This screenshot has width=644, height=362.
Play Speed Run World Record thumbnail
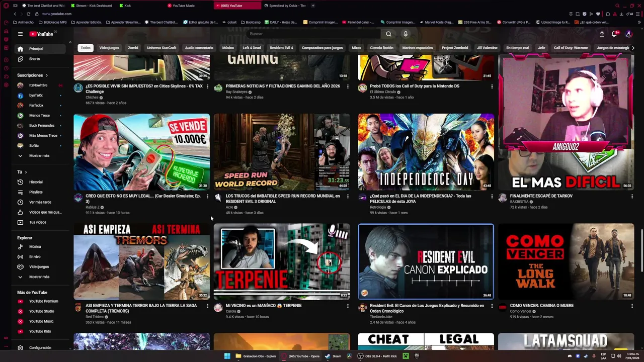point(282,152)
